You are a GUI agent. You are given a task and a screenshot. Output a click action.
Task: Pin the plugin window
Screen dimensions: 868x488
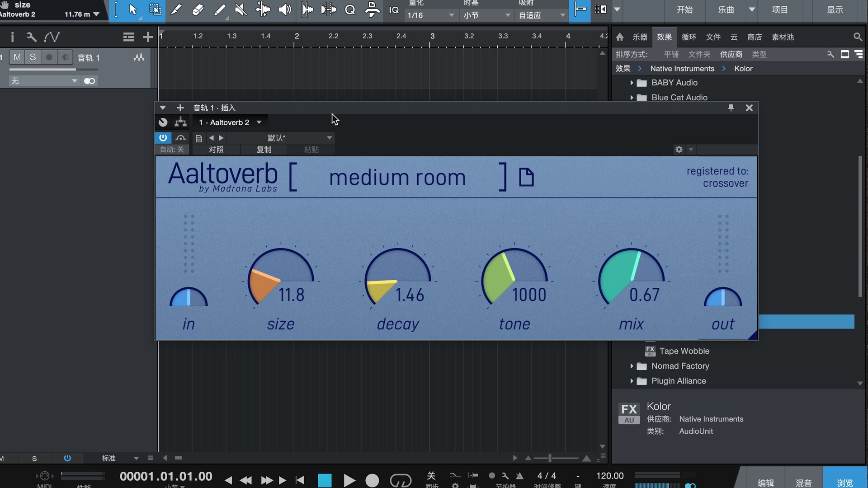coord(731,108)
